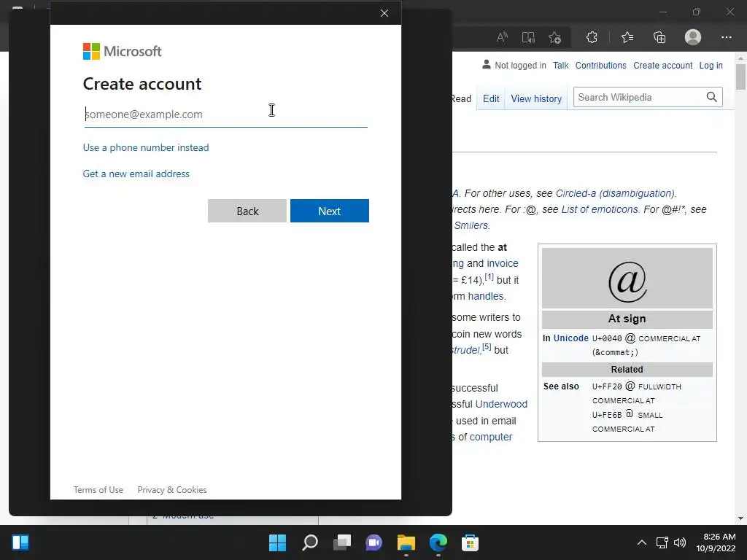The width and height of the screenshot is (747, 560).
Task: Click the Back button in dialog
Action: tap(247, 211)
